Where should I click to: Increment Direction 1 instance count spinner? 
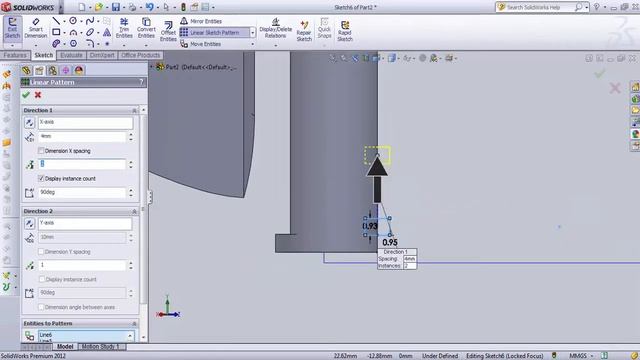point(131,162)
